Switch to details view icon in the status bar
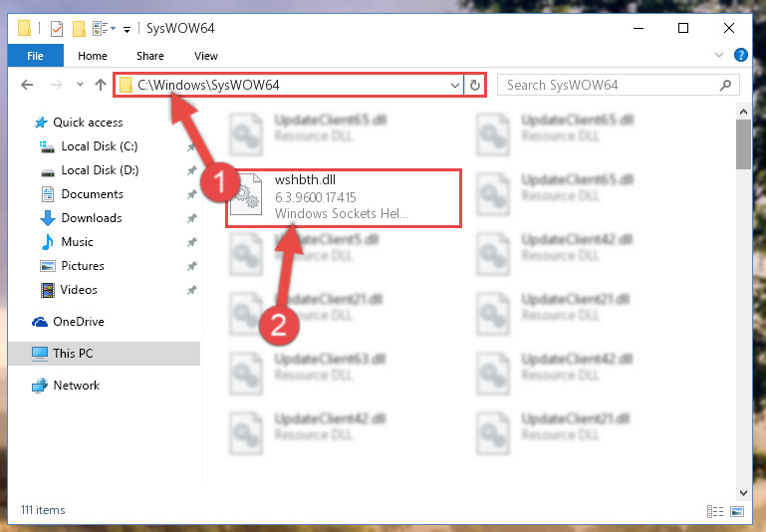The width and height of the screenshot is (766, 532). point(715,511)
